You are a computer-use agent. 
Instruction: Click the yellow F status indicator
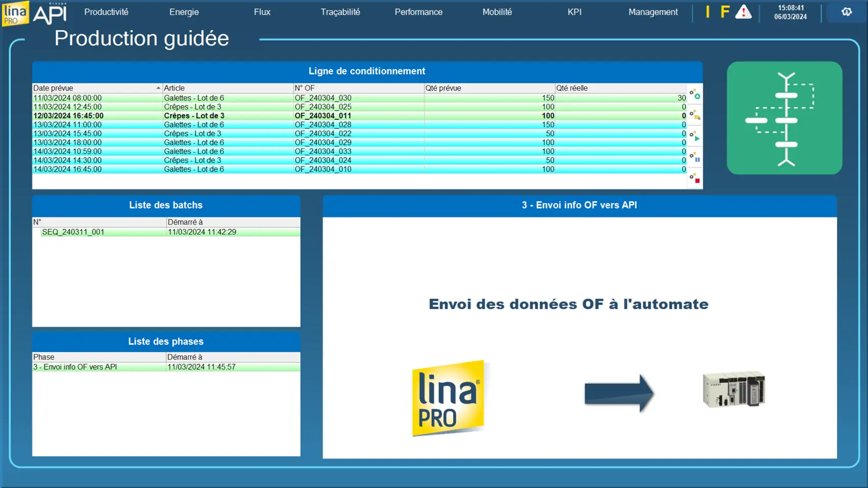coord(725,12)
